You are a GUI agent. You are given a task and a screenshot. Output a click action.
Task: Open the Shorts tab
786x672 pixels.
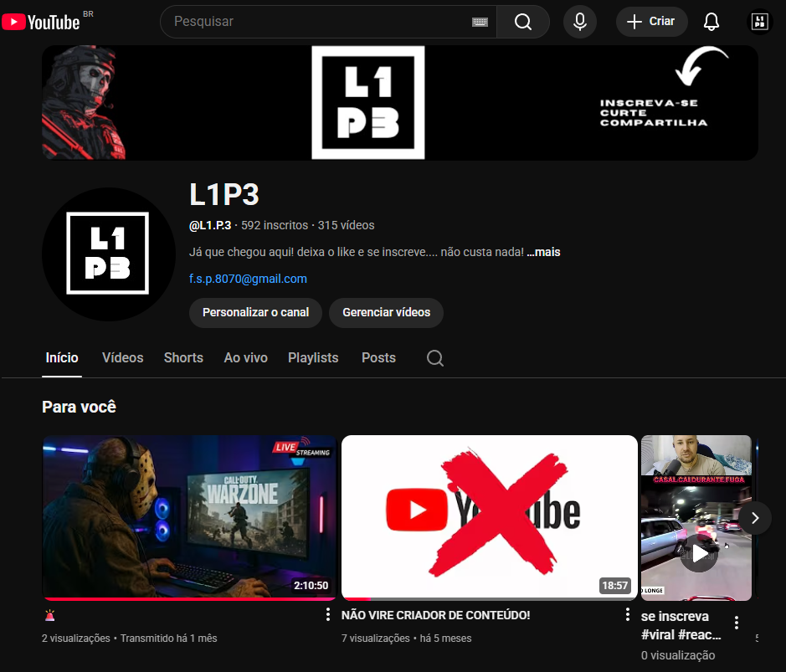[183, 358]
